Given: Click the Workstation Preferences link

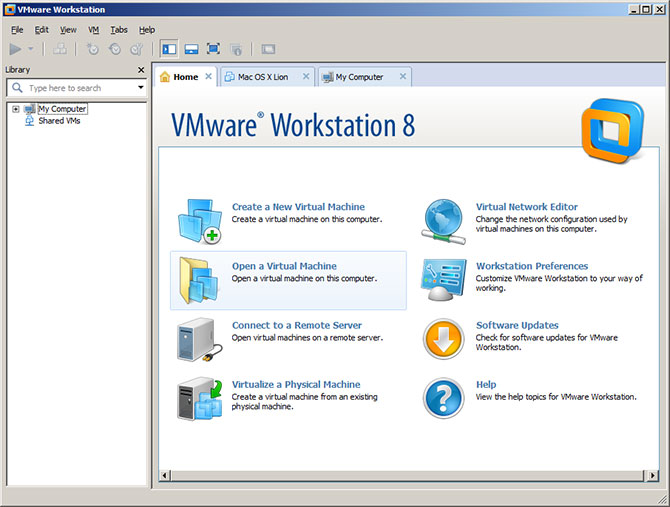Looking at the screenshot, I should coord(532,266).
